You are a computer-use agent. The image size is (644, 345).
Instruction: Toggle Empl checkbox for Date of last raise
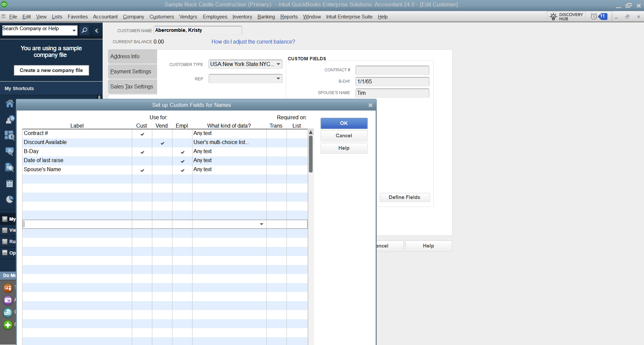182,161
